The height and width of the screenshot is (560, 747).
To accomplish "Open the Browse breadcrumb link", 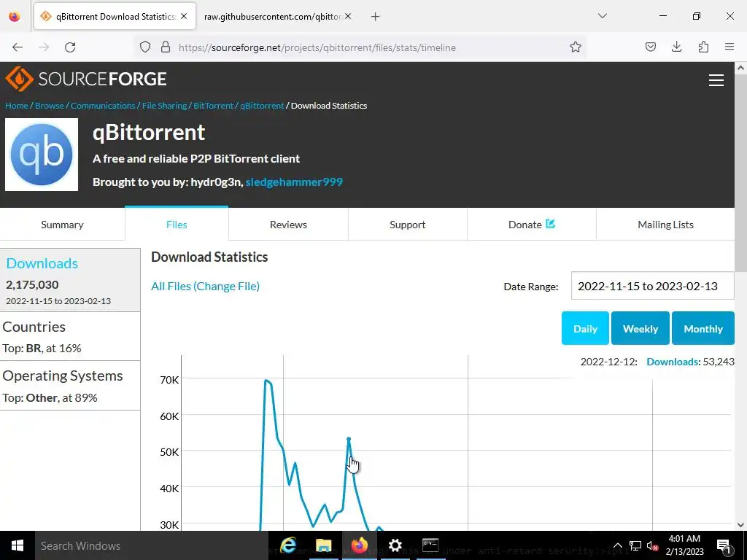I will coord(50,106).
